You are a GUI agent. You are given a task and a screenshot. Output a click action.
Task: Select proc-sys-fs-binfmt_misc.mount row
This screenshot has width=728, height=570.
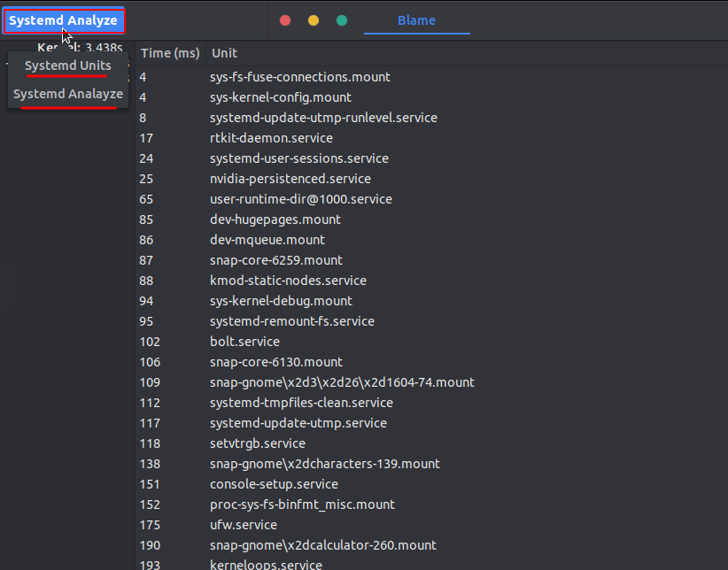(x=432, y=505)
